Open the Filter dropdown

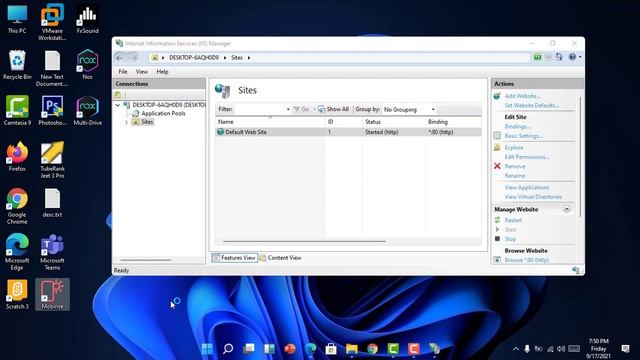click(x=288, y=109)
